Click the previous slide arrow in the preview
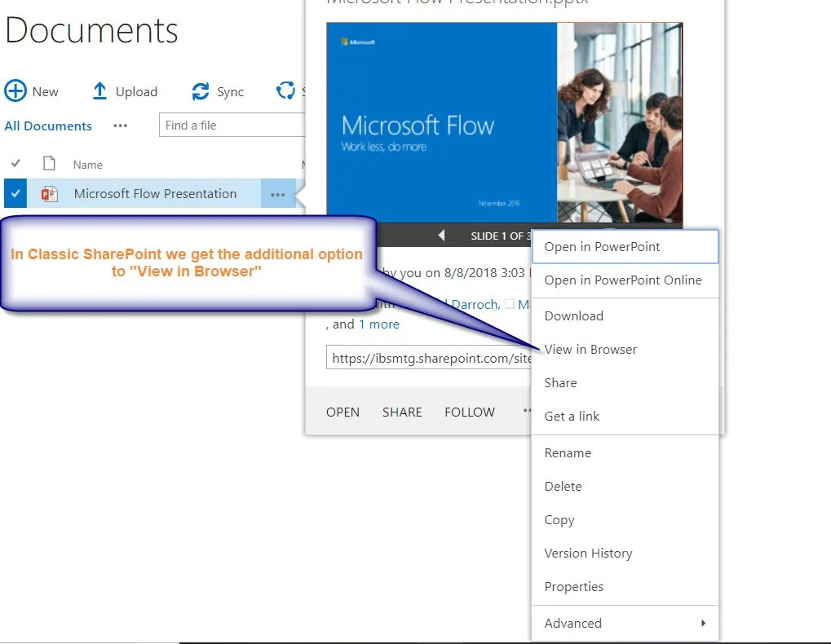This screenshot has width=831, height=644. coord(441,235)
